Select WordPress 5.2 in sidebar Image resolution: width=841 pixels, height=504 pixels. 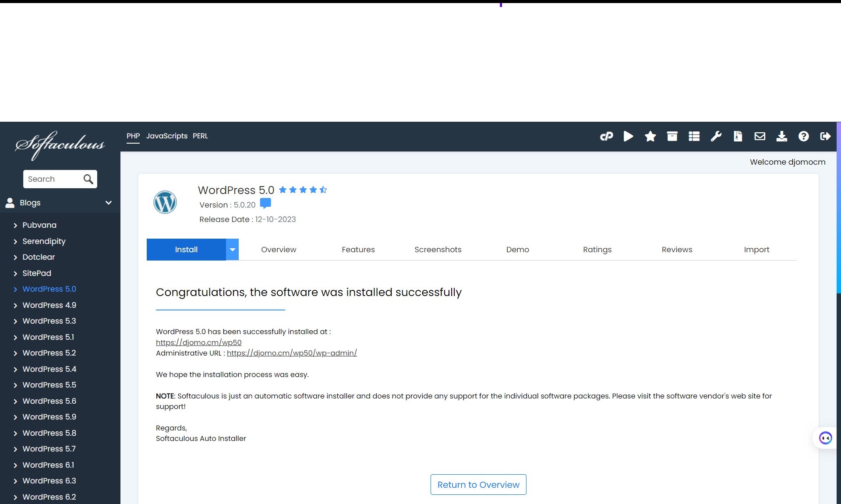pos(49,353)
